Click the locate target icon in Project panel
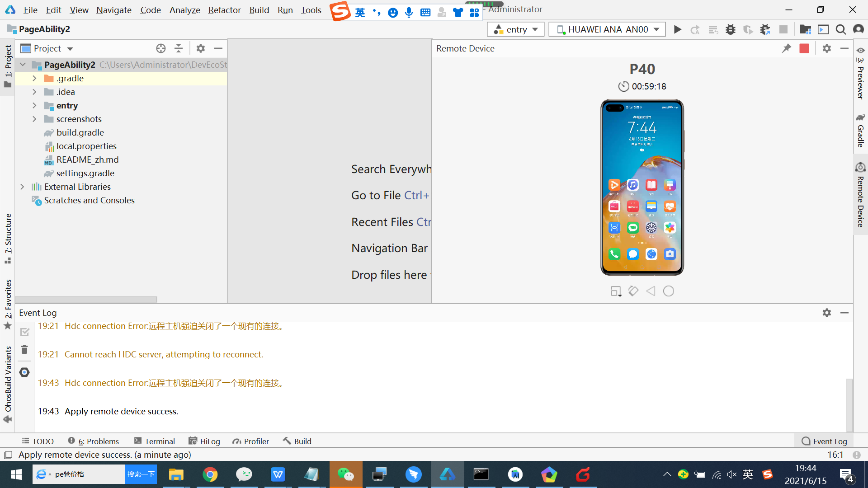 [x=160, y=48]
